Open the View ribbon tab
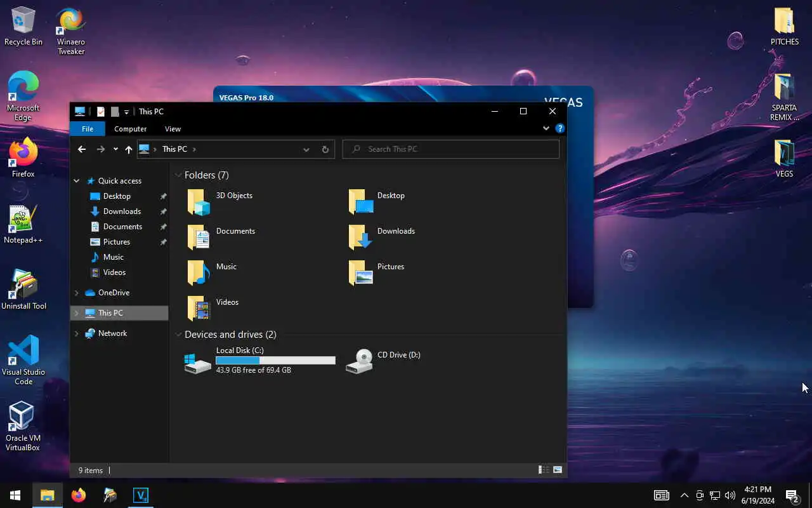 point(173,129)
